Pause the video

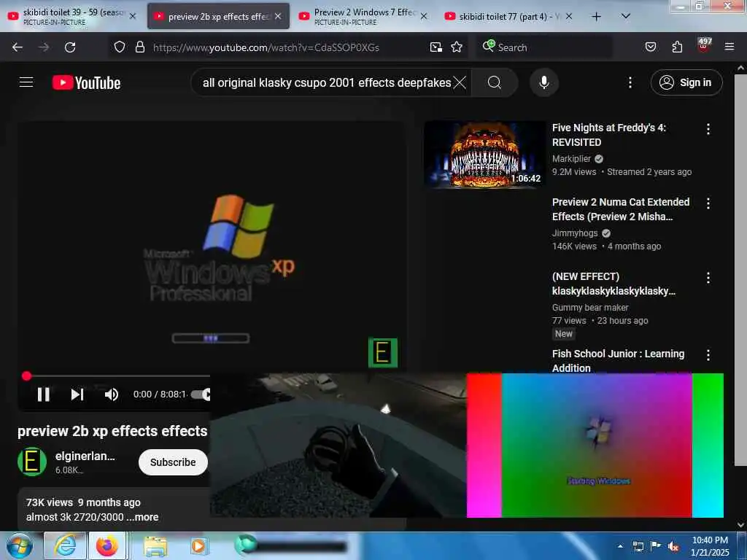43,394
